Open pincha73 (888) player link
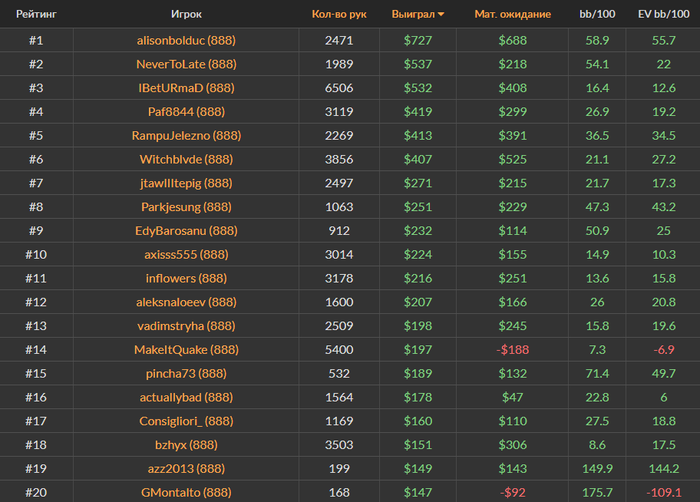This screenshot has height=502, width=700. pyautogui.click(x=186, y=373)
